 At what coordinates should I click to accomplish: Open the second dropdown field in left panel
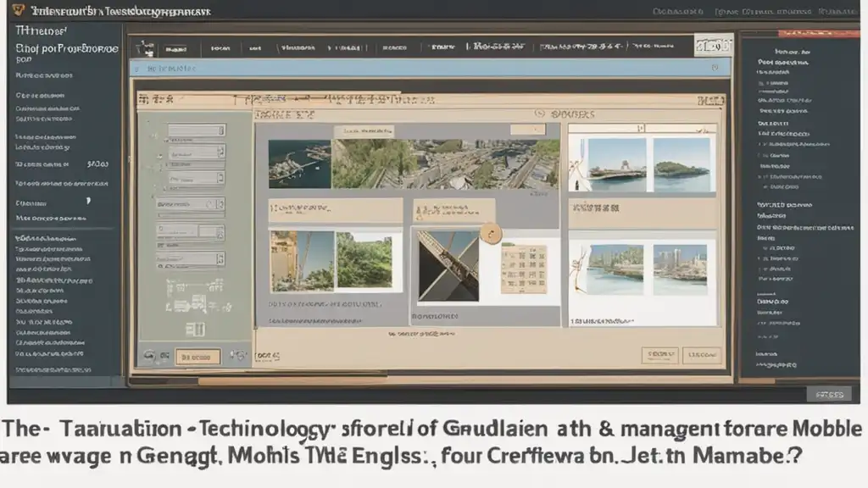[x=195, y=153]
